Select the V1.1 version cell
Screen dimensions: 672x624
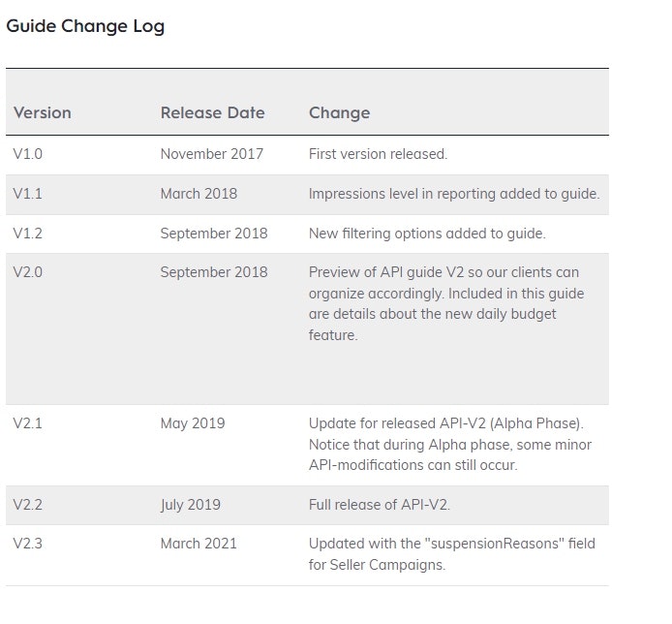click(x=28, y=194)
